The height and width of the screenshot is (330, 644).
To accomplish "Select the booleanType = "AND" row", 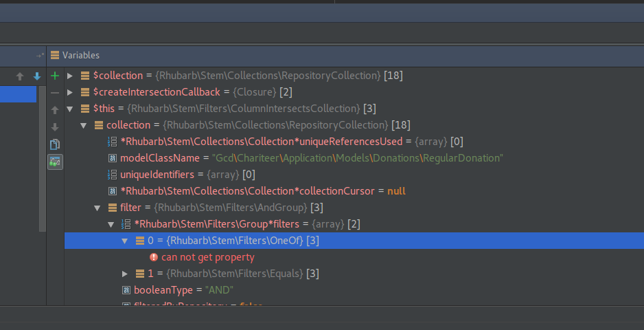I will [183, 290].
